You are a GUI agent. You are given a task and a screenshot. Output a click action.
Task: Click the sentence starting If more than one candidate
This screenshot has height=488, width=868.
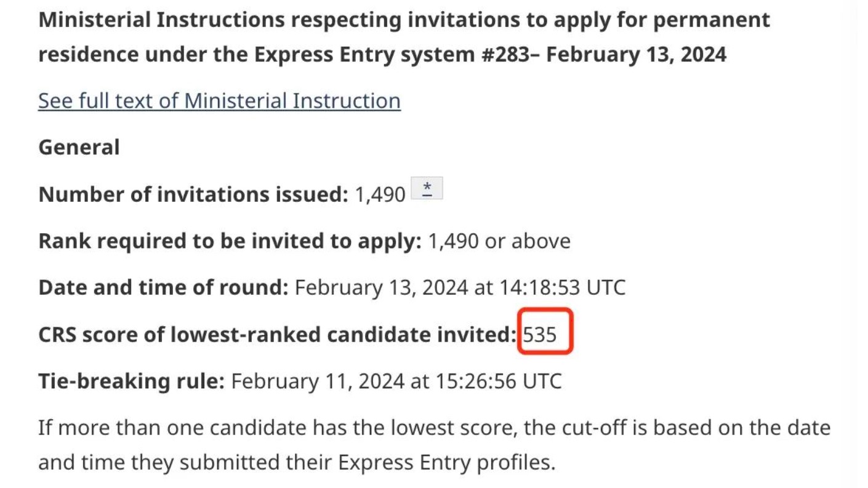coord(435,444)
